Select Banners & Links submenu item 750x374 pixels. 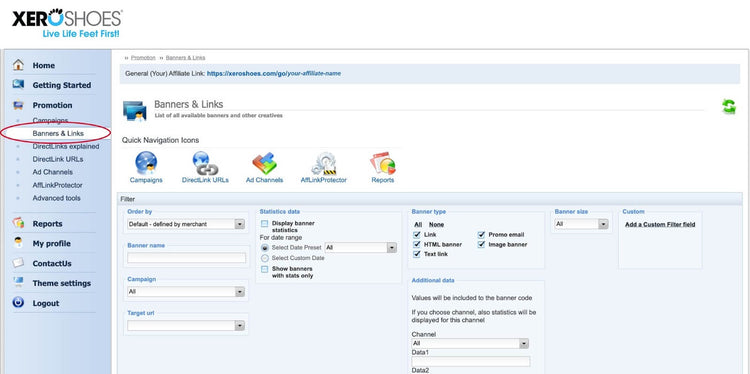click(58, 133)
